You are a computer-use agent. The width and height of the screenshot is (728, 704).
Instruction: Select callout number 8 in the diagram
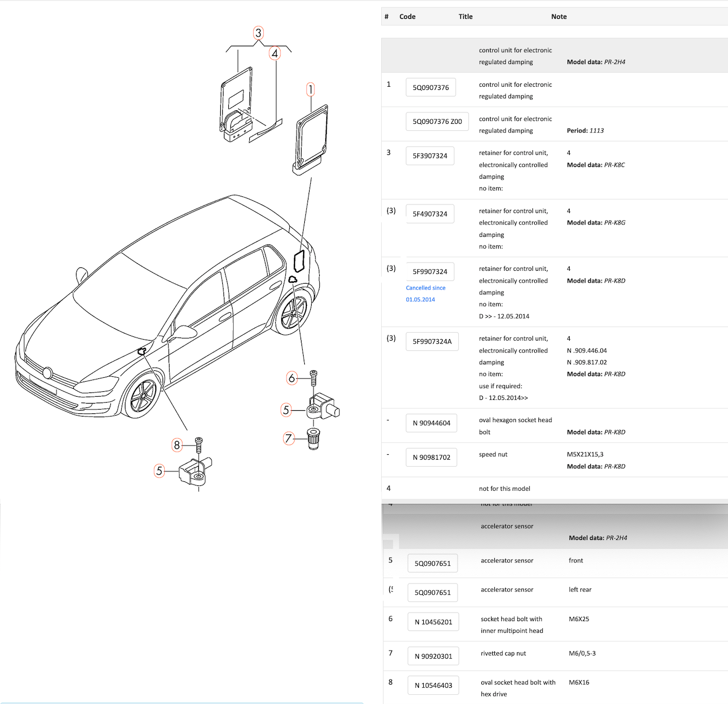[177, 445]
